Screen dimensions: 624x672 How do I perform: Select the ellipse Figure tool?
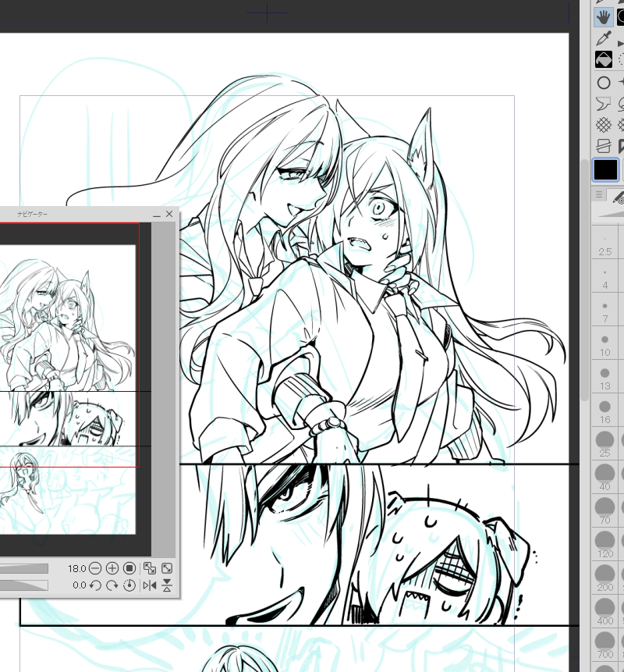(x=604, y=83)
